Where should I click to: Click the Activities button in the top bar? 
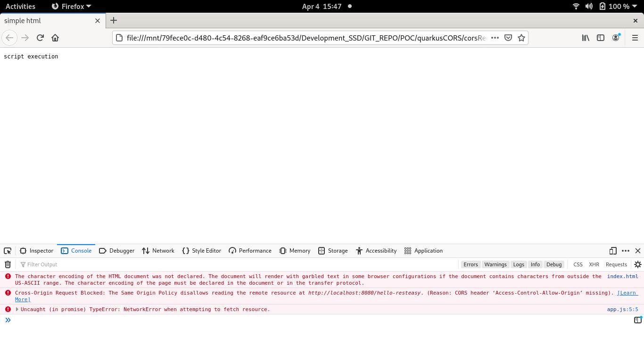coord(20,7)
